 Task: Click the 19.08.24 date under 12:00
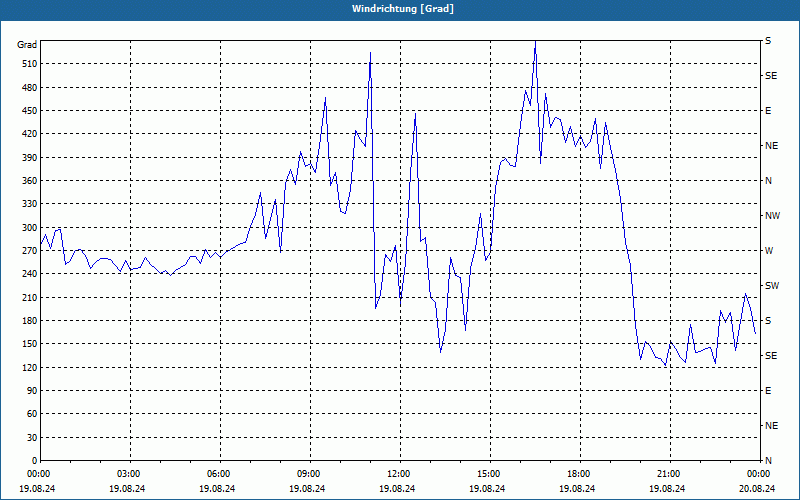coord(397,489)
